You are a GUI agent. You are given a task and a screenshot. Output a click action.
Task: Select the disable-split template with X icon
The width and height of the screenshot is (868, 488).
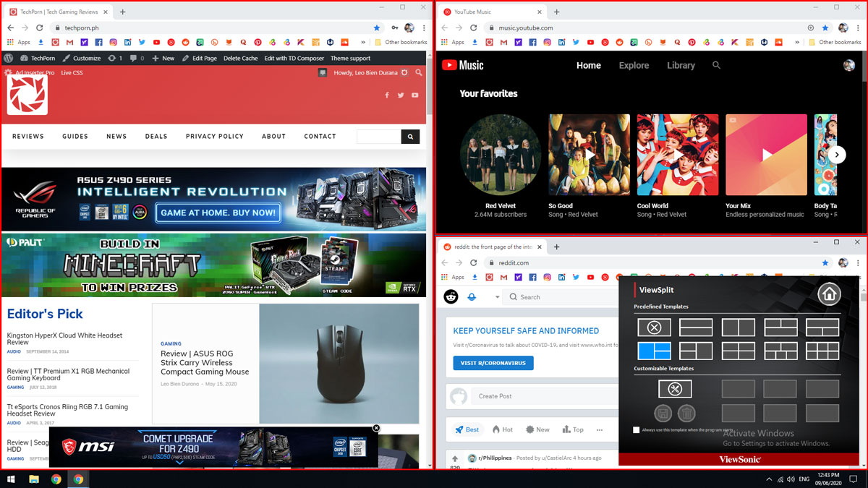coord(654,328)
